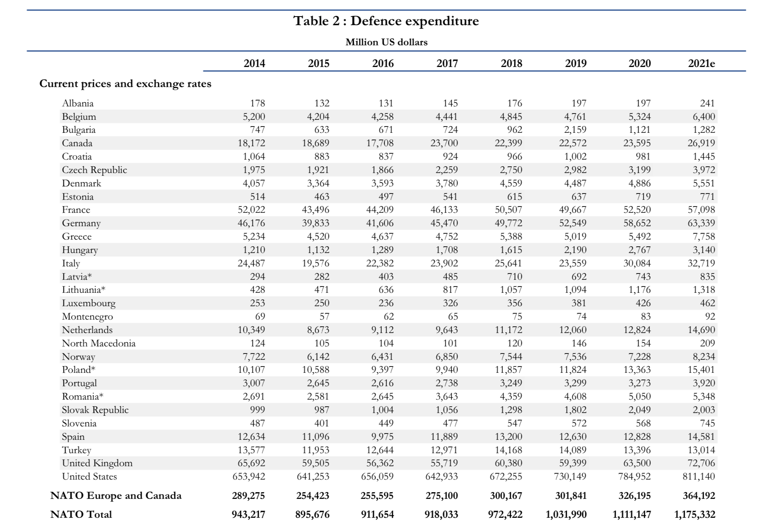Click the 'NATO Europe and Canada' row label
The width and height of the screenshot is (764, 532).
pyautogui.click(x=116, y=496)
